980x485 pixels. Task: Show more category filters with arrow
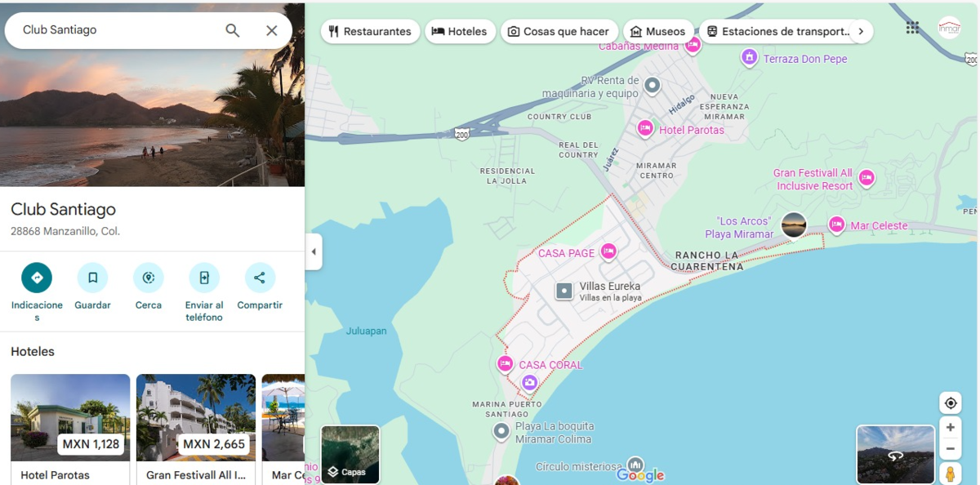[x=861, y=32]
